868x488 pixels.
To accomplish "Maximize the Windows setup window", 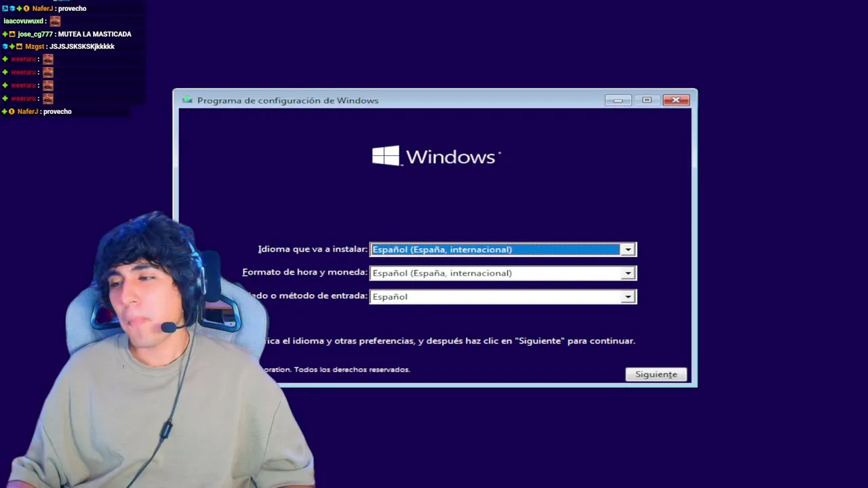I will coord(647,100).
